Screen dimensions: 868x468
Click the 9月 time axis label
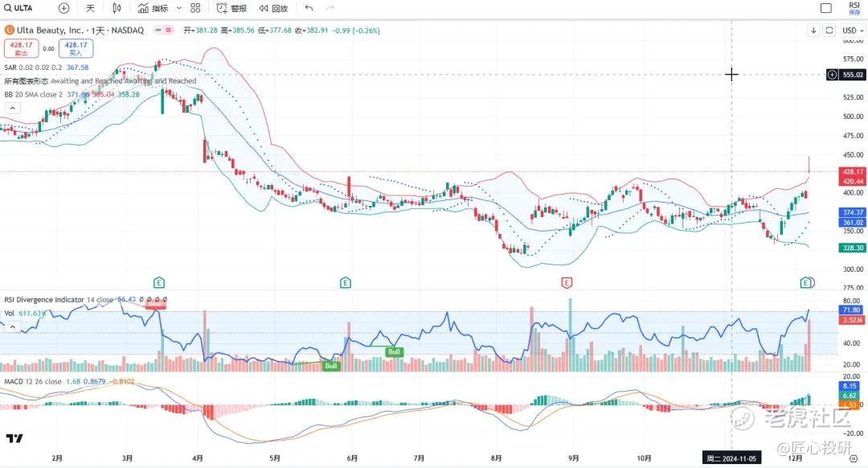click(574, 458)
